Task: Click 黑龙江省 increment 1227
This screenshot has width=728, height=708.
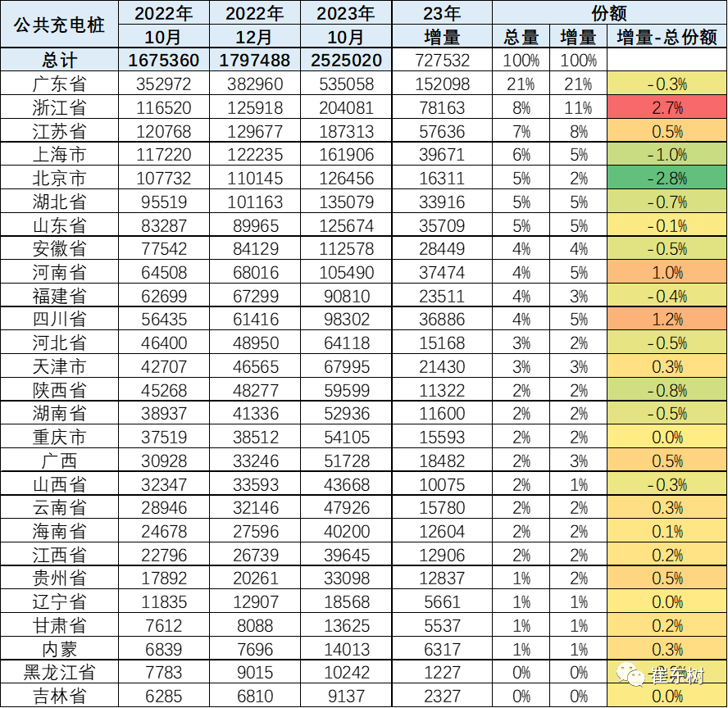Action: pos(442,672)
